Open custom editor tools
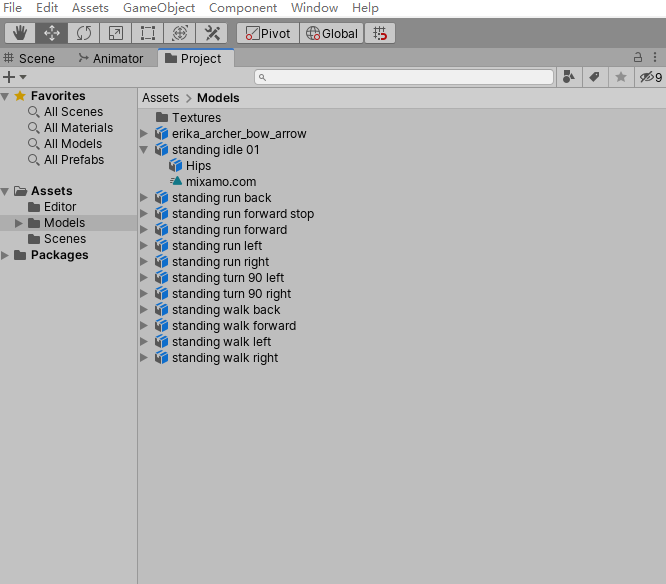The image size is (666, 584). (x=212, y=33)
